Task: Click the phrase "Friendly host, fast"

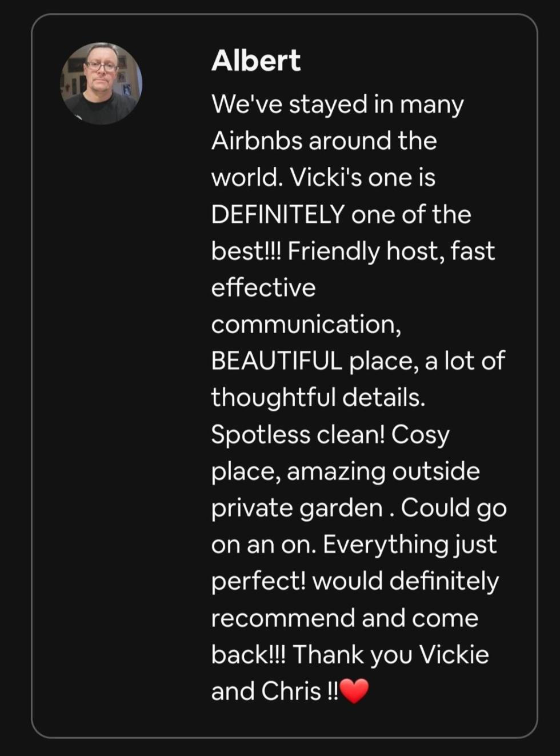Action: (391, 251)
